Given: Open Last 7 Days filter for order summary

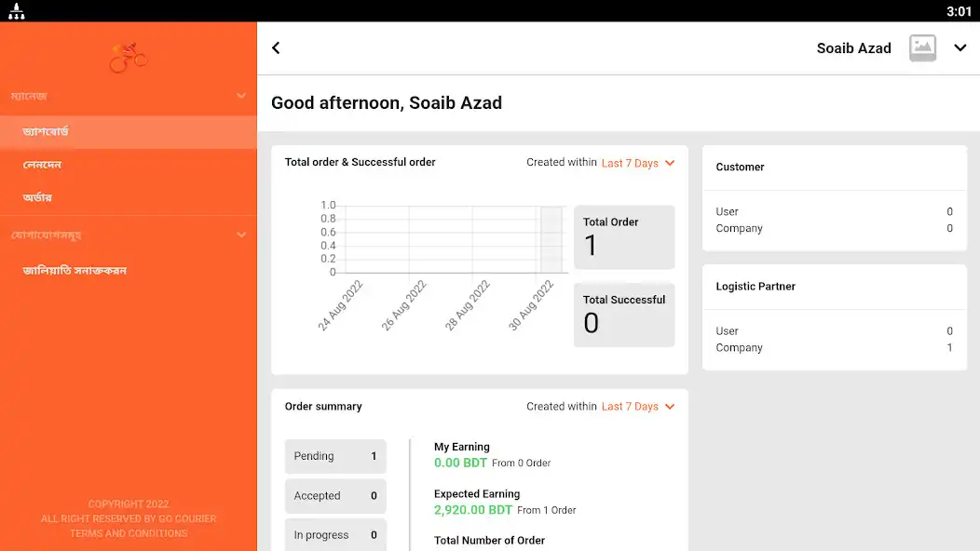Looking at the screenshot, I should pos(638,407).
